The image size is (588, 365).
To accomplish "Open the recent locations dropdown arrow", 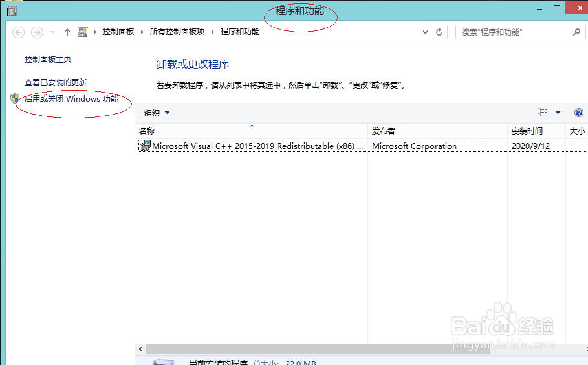I will [x=52, y=32].
